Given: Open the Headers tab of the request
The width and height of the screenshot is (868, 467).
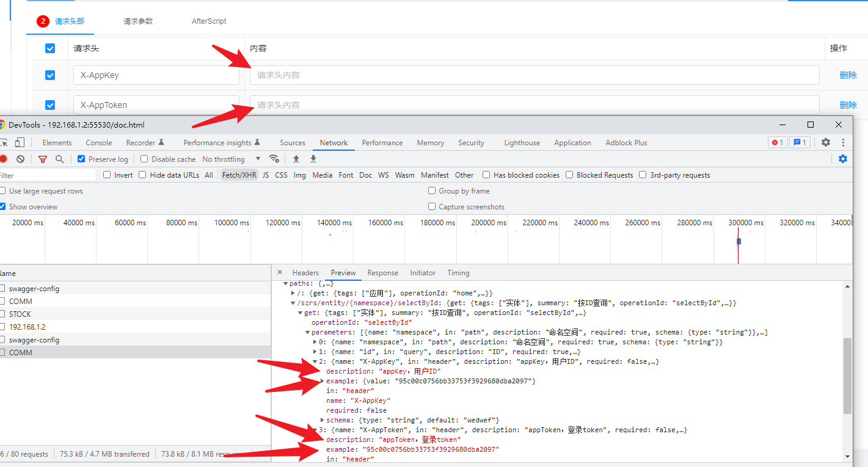Looking at the screenshot, I should (x=305, y=272).
